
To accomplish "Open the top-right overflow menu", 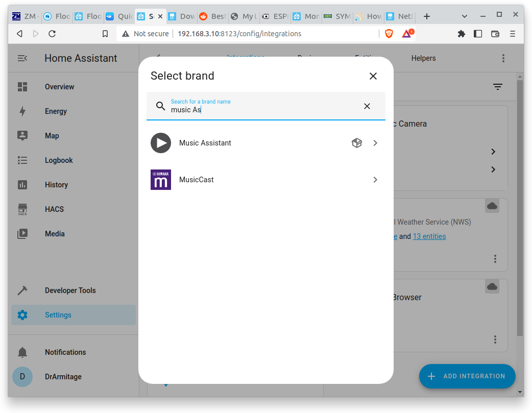I will 503,58.
